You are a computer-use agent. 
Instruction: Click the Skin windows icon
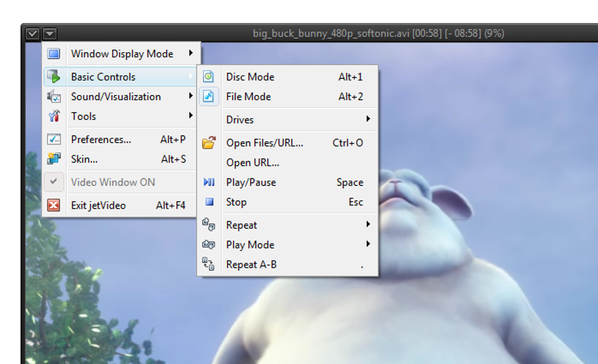pyautogui.click(x=54, y=159)
